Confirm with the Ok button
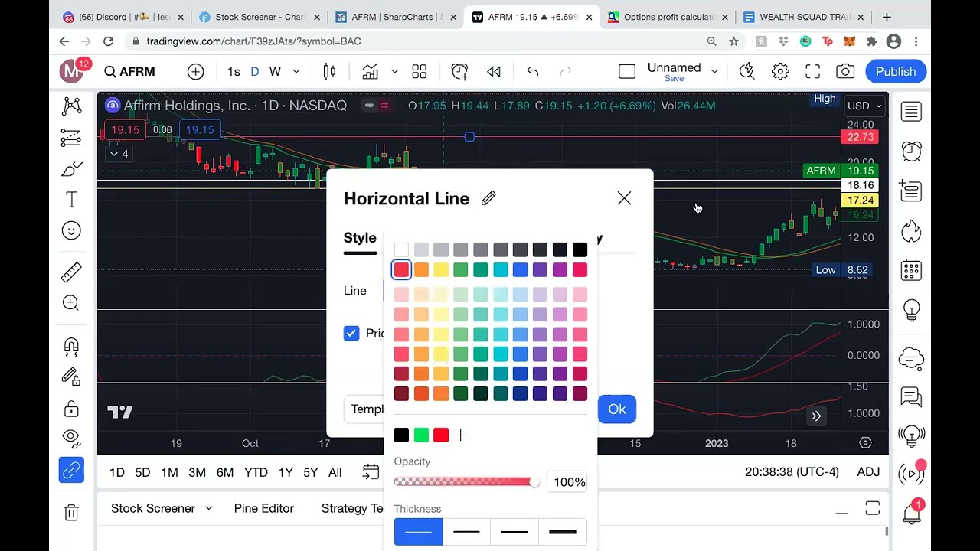 617,409
